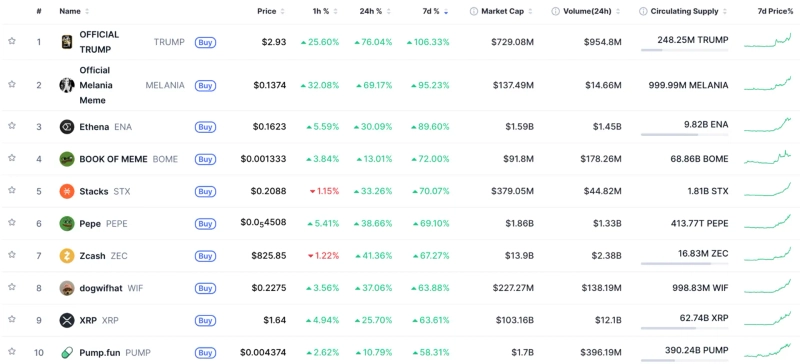The width and height of the screenshot is (800, 364).
Task: Click ZEC circulating supply progress bar
Action: click(x=684, y=264)
